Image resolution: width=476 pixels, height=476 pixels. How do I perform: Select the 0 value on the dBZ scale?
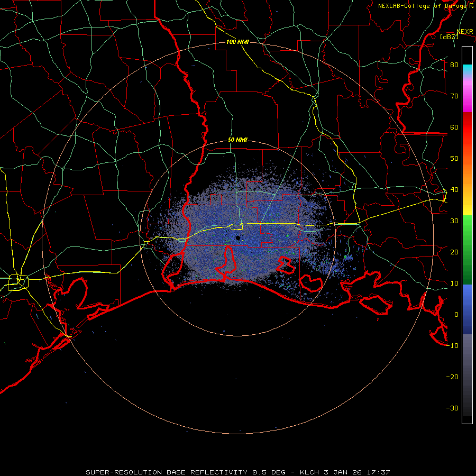456,315
